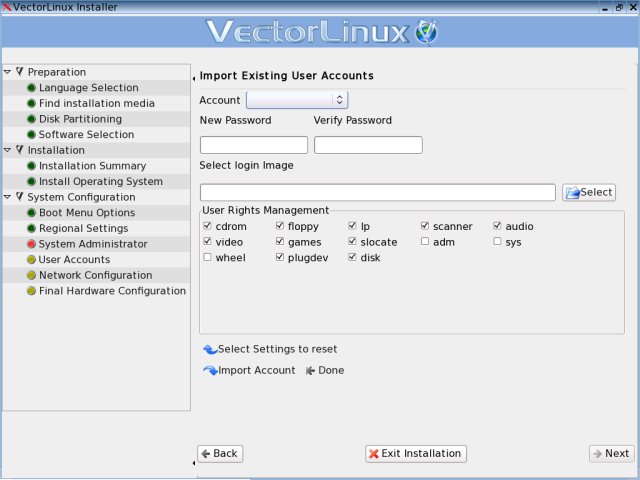Click the red X icon on Exit Installation
This screenshot has width=640, height=480.
click(x=373, y=454)
